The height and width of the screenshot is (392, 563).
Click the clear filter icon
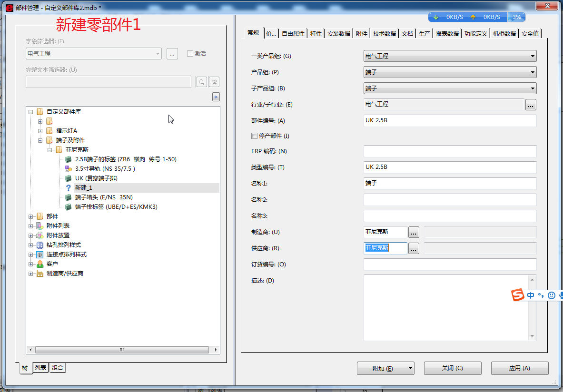(214, 82)
